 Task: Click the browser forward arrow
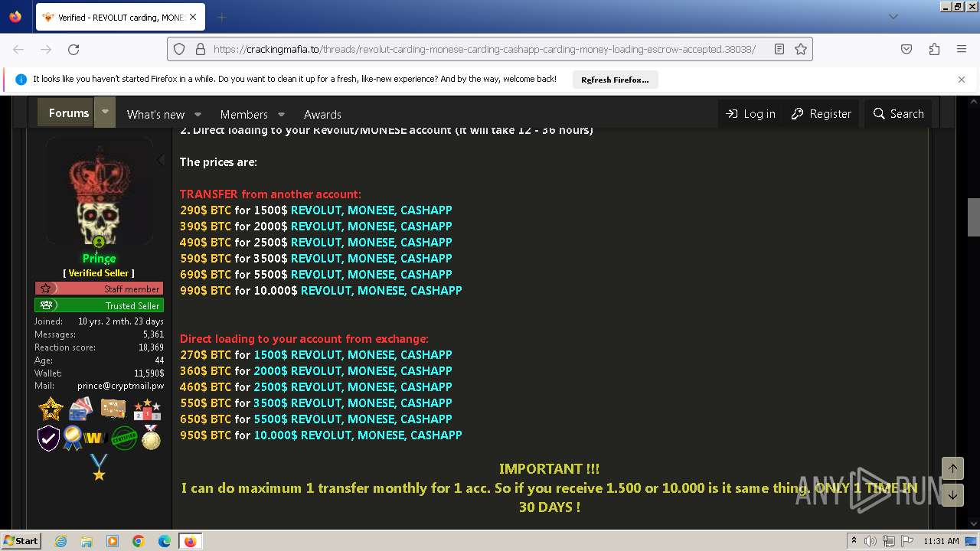[46, 49]
